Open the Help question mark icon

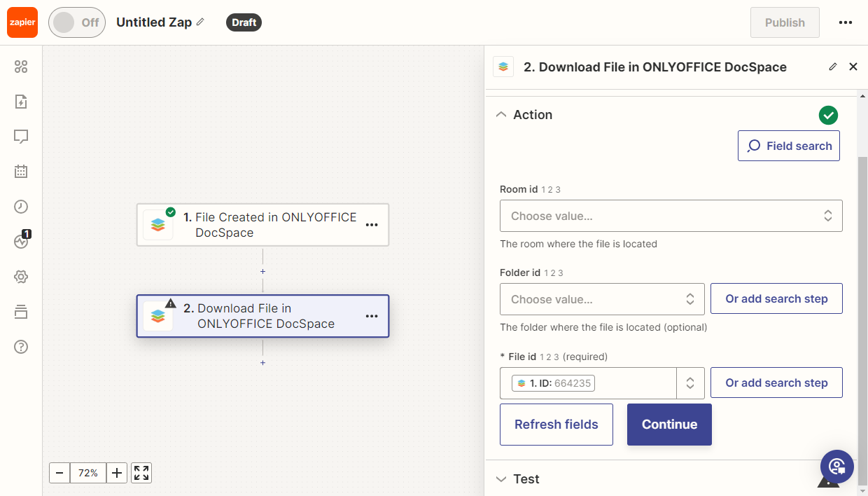21,347
